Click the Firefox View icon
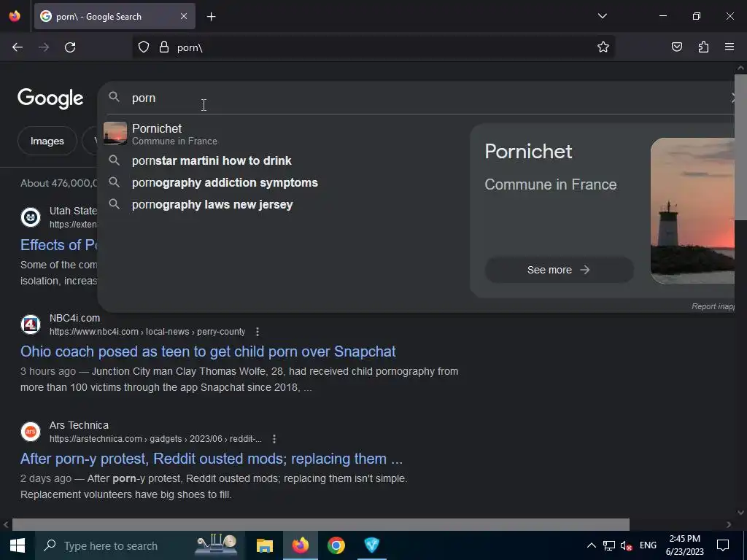Image resolution: width=747 pixels, height=560 pixels. tap(15, 16)
